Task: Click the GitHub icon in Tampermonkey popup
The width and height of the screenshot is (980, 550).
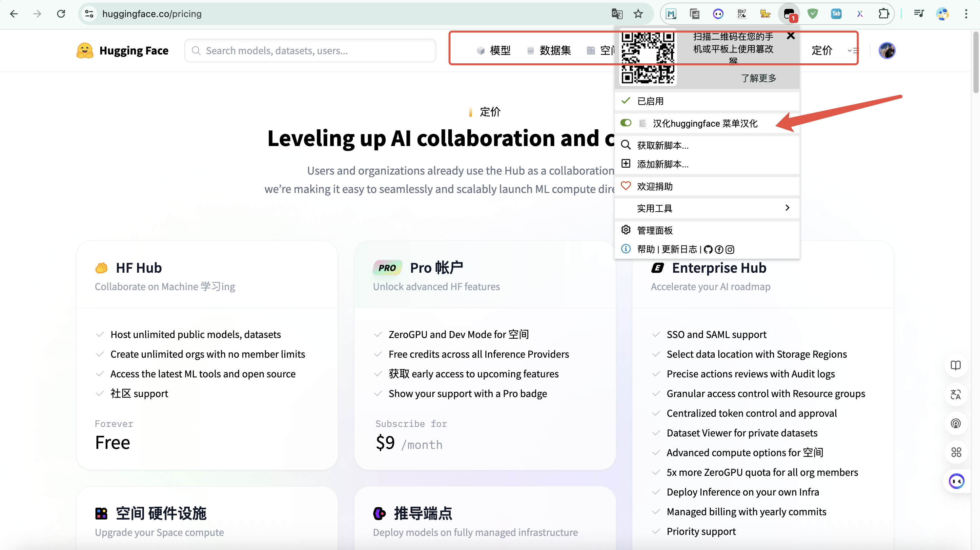Action: [708, 250]
